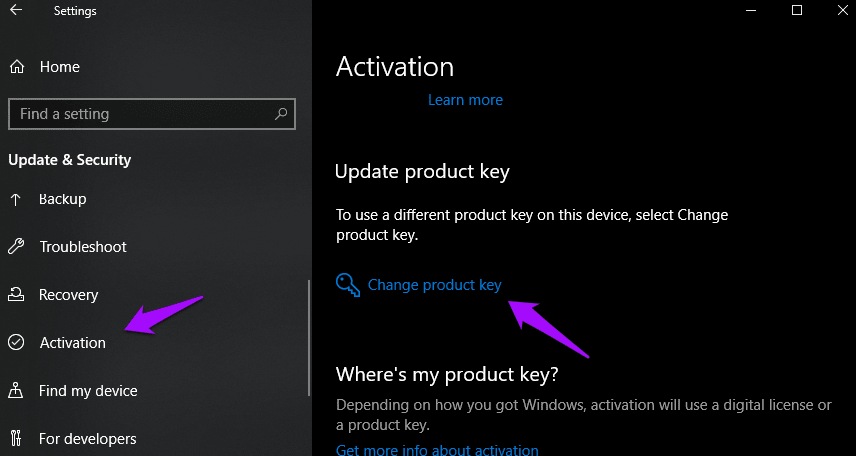This screenshot has height=456, width=856.
Task: Click the Activation checkmark circle icon
Action: point(16,342)
